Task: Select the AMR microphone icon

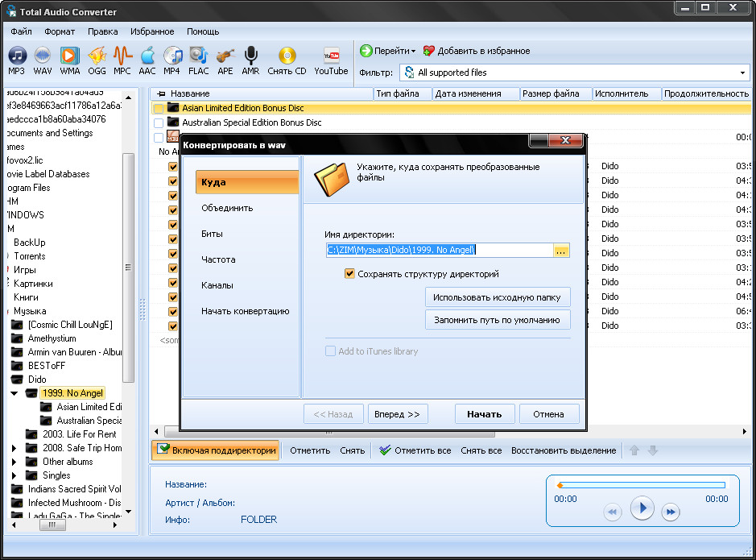Action: point(250,56)
